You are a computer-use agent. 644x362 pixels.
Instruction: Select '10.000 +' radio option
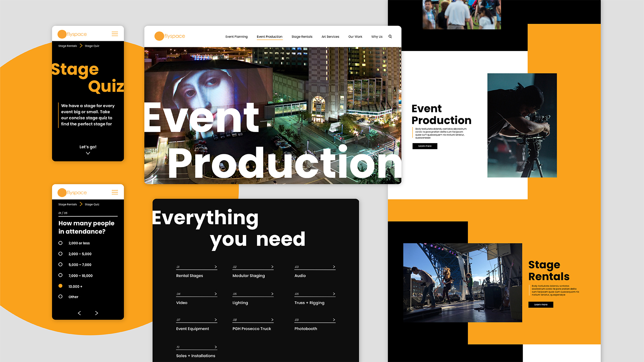[60, 286]
